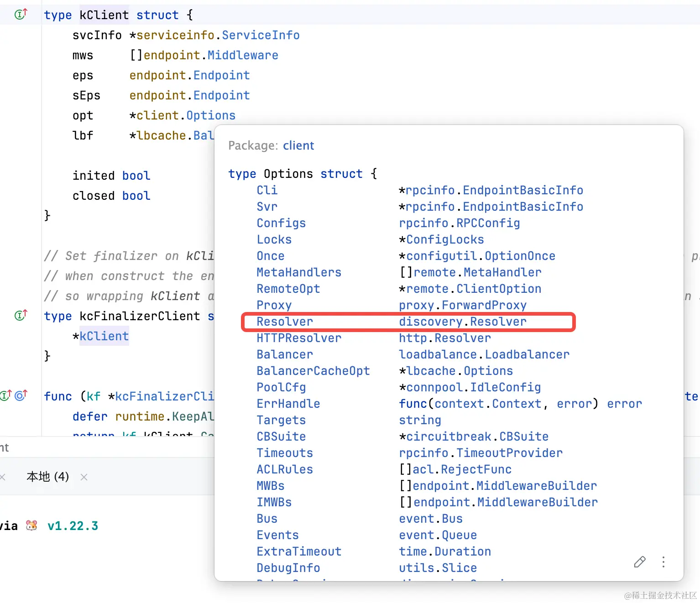This screenshot has width=700, height=603.
Task: Click the Options struct name in popup
Action: point(288,174)
